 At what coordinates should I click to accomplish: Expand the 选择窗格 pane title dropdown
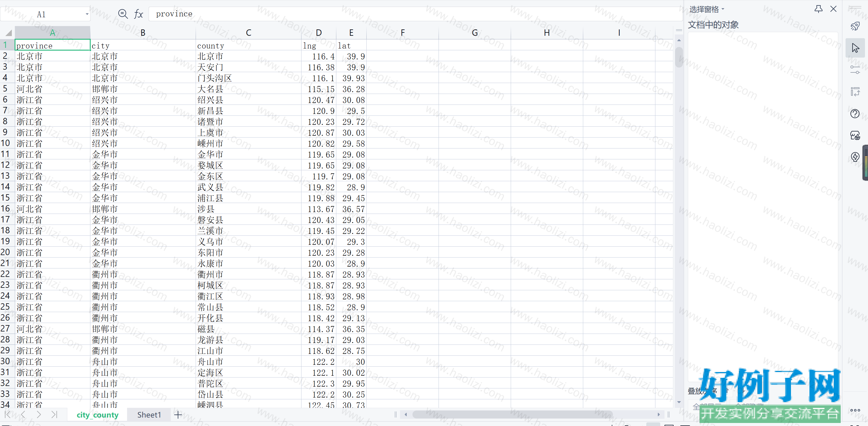pyautogui.click(x=723, y=9)
